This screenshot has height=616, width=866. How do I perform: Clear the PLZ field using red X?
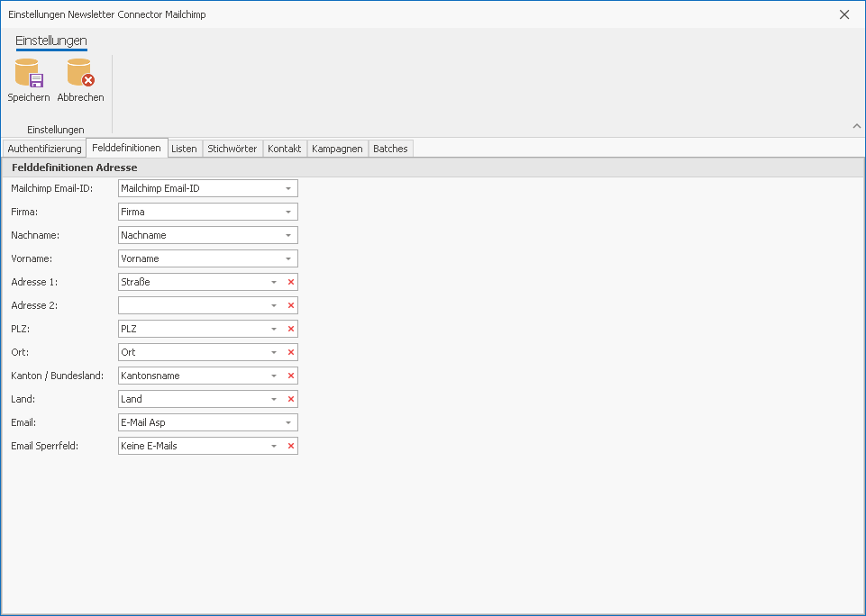[290, 329]
